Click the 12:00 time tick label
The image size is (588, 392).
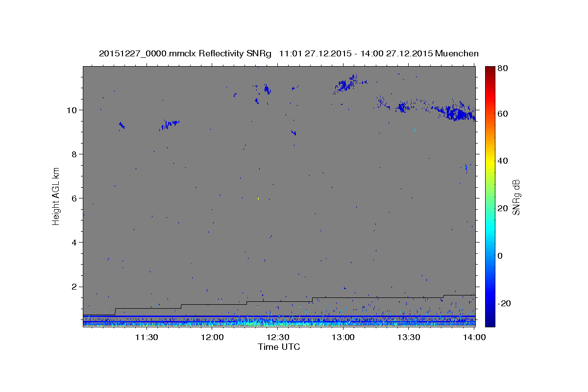(x=212, y=338)
